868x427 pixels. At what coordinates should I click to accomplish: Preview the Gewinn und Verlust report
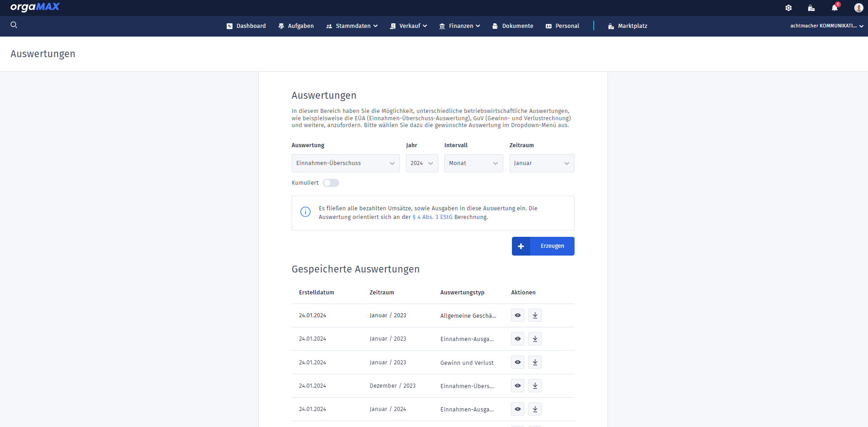click(x=517, y=363)
